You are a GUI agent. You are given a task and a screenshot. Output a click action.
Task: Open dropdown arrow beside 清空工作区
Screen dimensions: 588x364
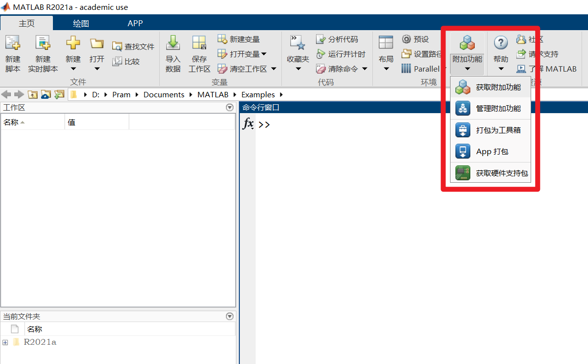[274, 69]
